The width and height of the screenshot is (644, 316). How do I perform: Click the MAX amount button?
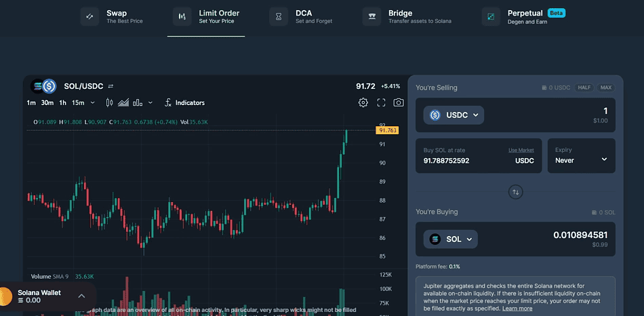606,87
